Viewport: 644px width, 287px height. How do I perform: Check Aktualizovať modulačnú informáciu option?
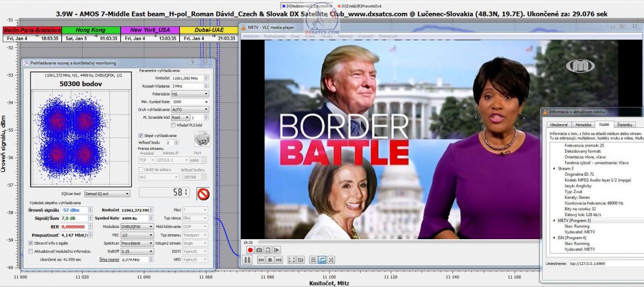click(30, 251)
